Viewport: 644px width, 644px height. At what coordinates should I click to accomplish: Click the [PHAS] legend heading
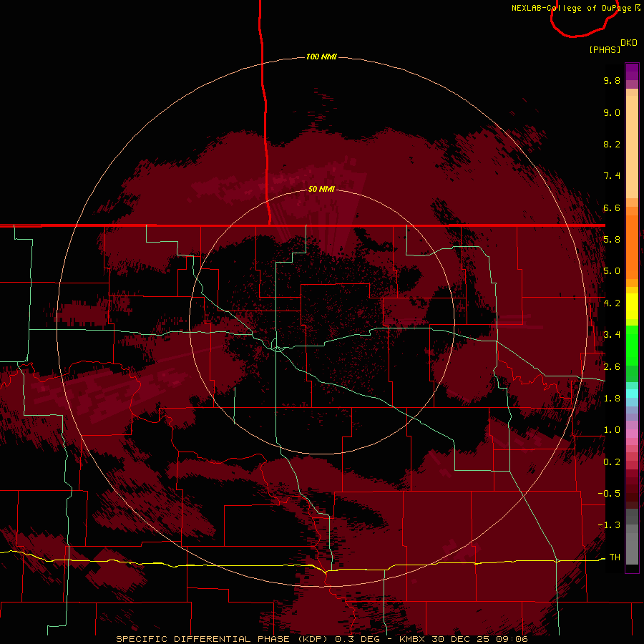605,49
